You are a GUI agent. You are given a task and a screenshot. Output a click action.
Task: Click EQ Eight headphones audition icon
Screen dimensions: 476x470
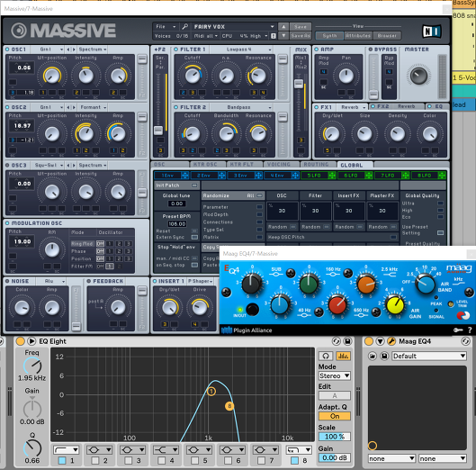(x=326, y=356)
